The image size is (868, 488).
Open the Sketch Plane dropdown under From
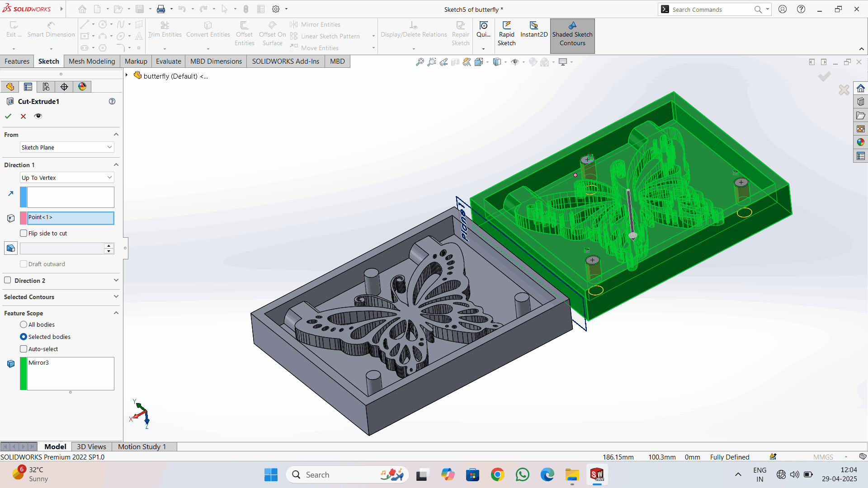(x=67, y=147)
